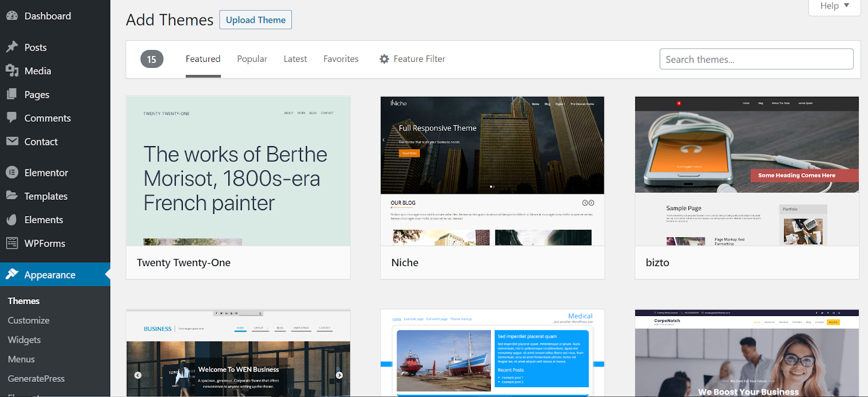Switch to the Favorites tab
This screenshot has width=868, height=397.
341,59
